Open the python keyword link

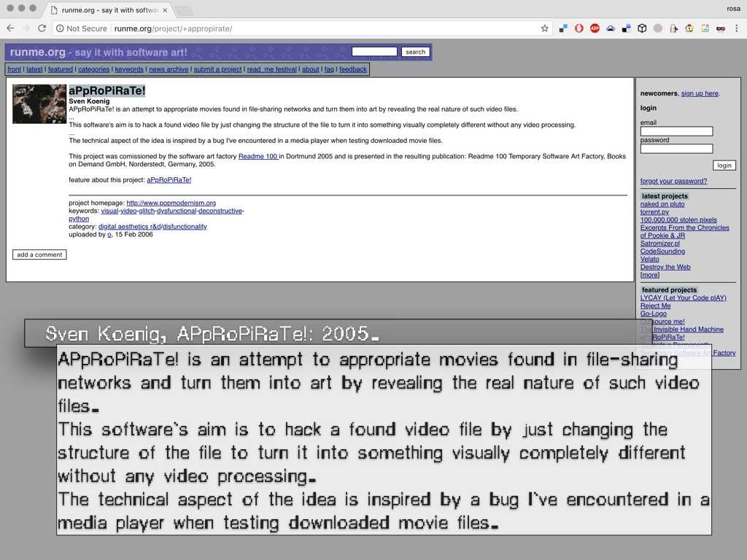tap(79, 219)
